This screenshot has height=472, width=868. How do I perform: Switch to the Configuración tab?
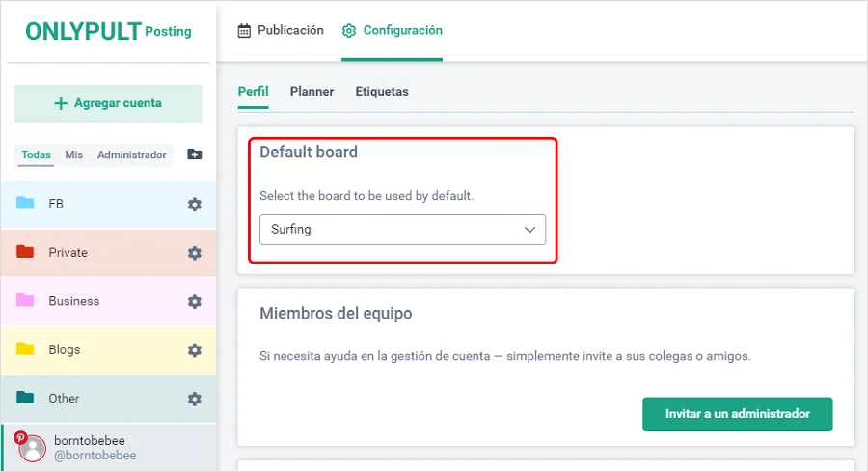392,31
